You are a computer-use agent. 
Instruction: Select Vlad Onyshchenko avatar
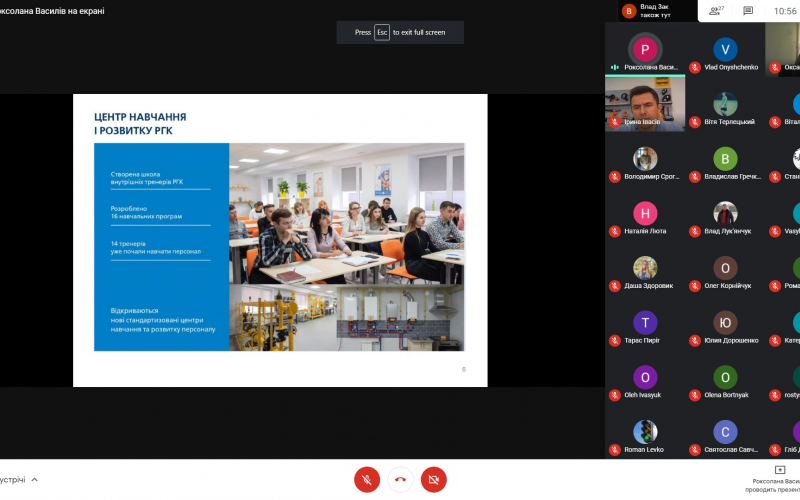(x=725, y=49)
